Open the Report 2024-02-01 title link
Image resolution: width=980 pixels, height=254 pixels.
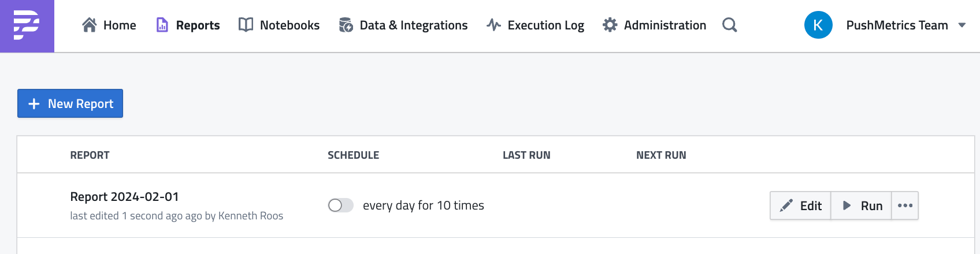[124, 197]
